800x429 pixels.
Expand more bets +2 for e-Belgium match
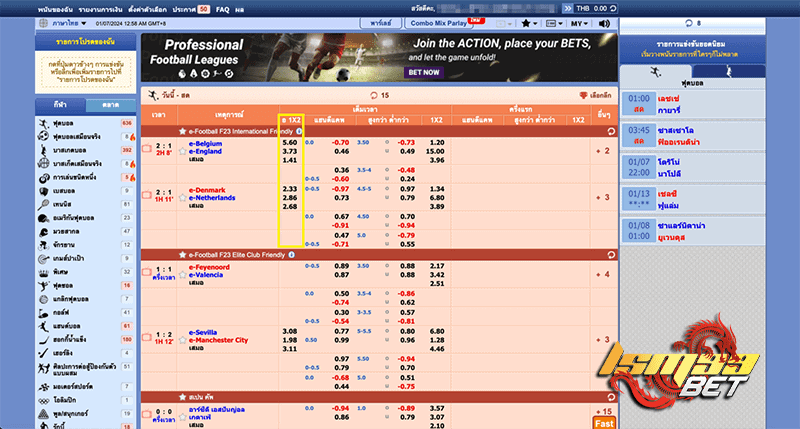(603, 151)
